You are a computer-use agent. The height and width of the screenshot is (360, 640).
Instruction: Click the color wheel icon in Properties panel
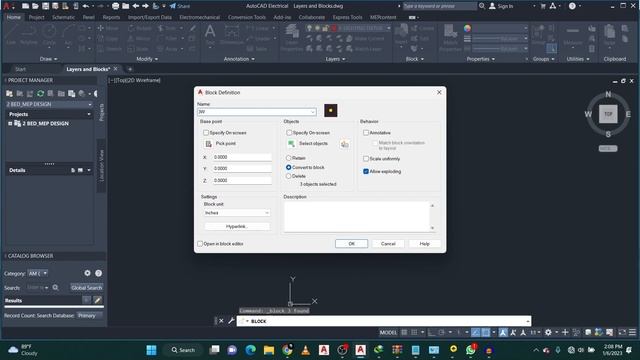(x=467, y=28)
